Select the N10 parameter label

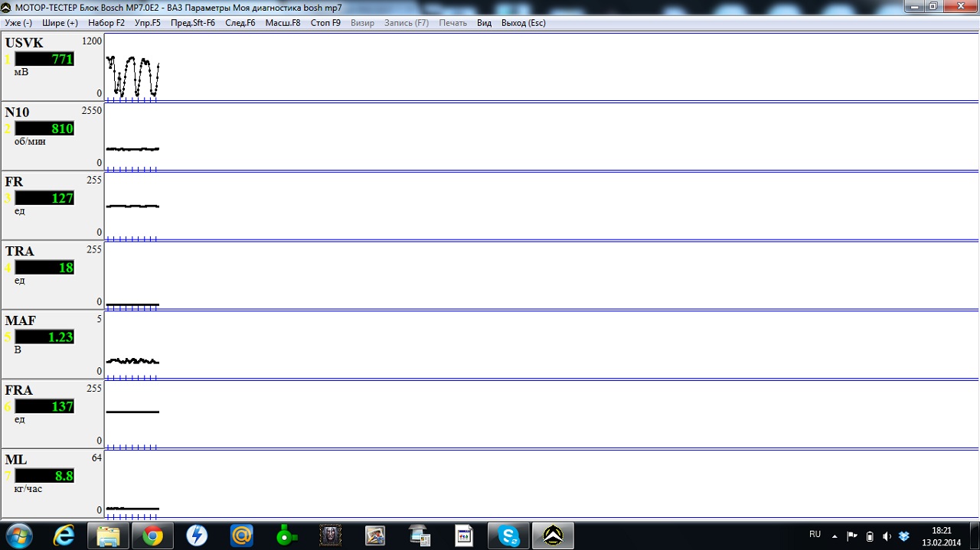click(x=18, y=112)
